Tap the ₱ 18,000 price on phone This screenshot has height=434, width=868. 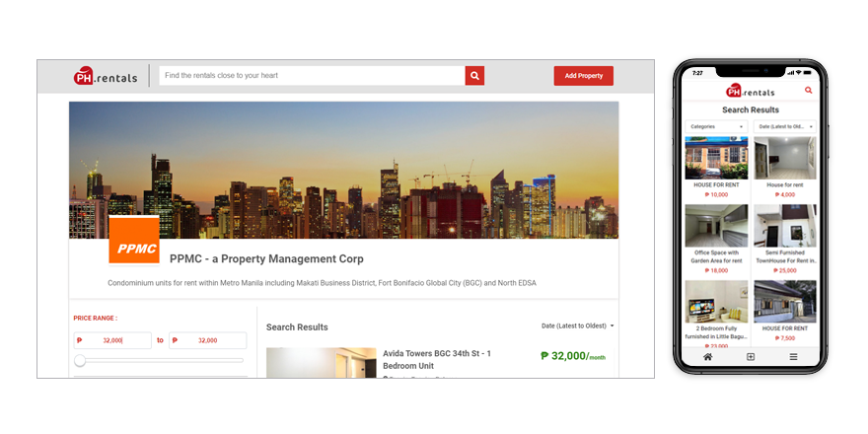716,270
